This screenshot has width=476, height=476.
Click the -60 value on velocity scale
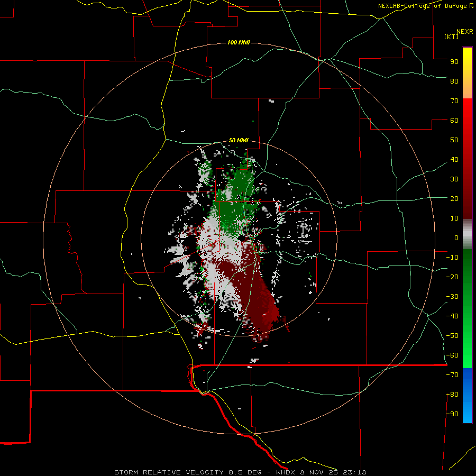[x=452, y=355]
